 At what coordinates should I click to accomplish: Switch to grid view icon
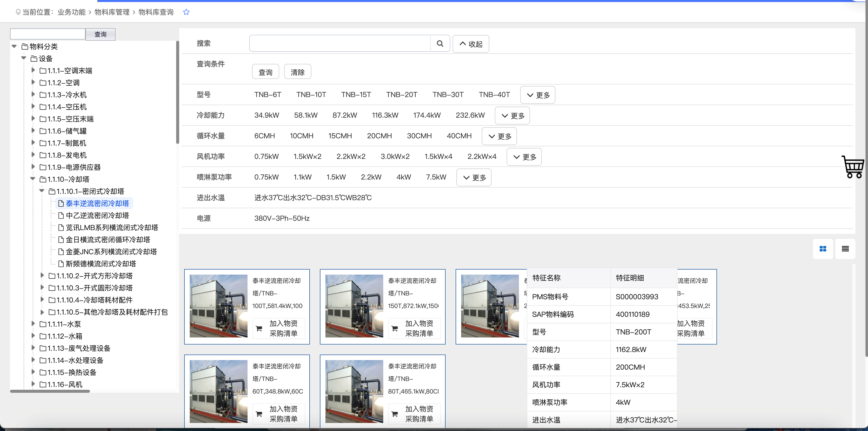click(823, 249)
